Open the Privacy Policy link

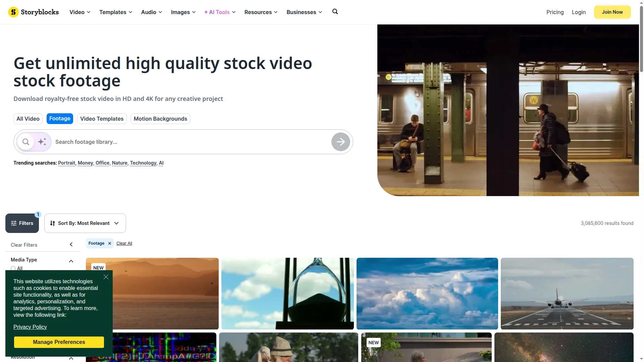coord(30,327)
